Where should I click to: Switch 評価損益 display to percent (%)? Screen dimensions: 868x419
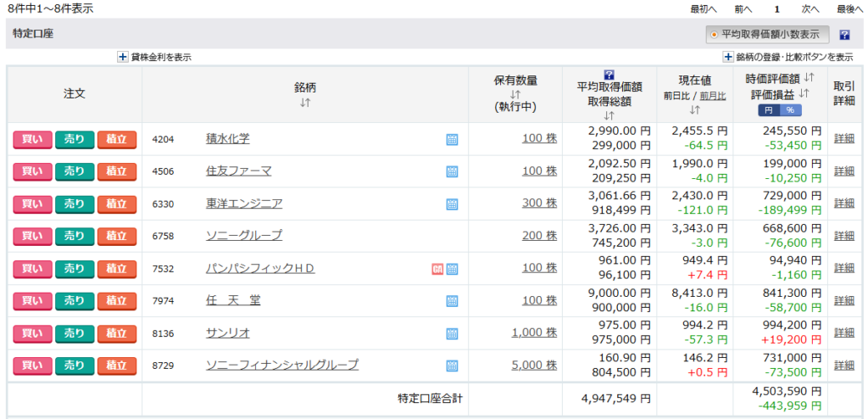(x=790, y=110)
